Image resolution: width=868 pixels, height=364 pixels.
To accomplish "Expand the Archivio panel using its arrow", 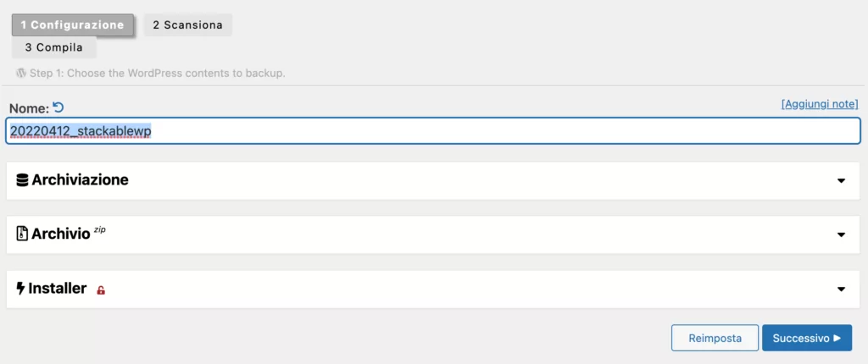I will click(x=841, y=234).
